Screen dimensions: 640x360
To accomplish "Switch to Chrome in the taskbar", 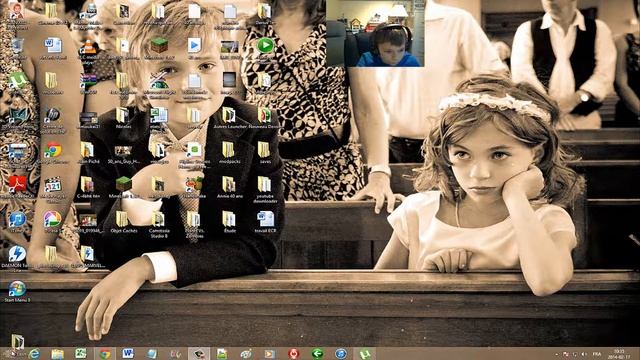I will (x=105, y=354).
